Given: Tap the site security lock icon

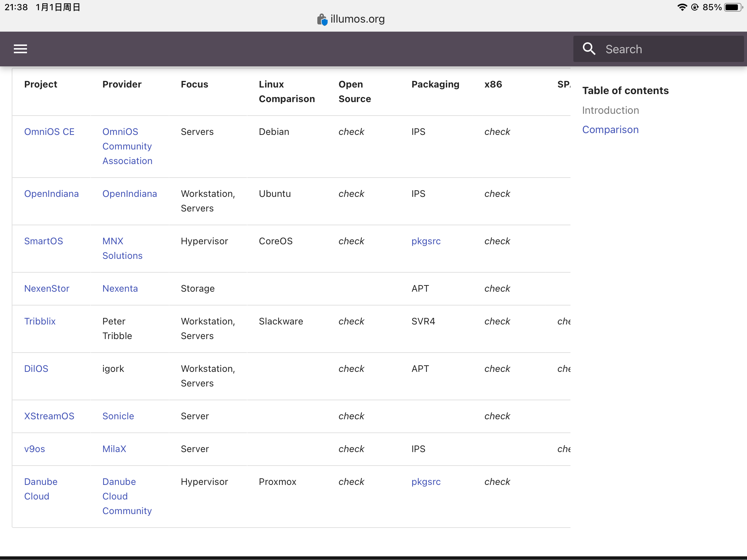Looking at the screenshot, I should click(x=322, y=19).
